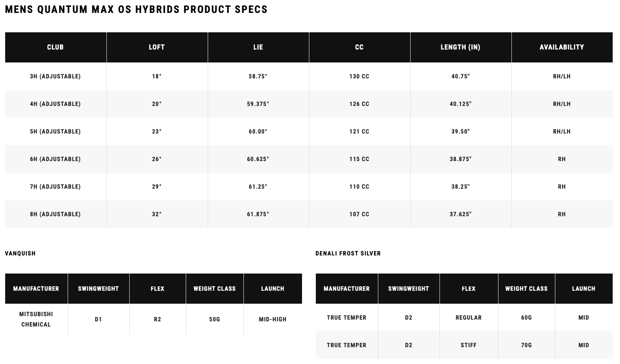Select the 3H (Adjustable) club cell
The width and height of the screenshot is (620, 364).
[56, 76]
